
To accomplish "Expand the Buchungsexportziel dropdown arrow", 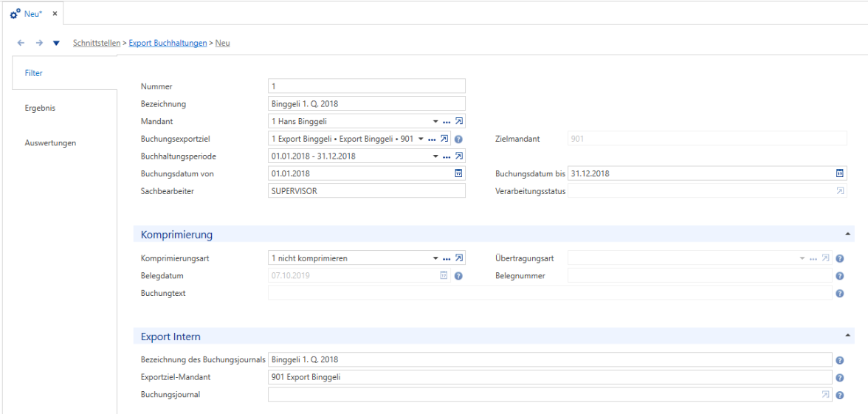I will [x=421, y=139].
